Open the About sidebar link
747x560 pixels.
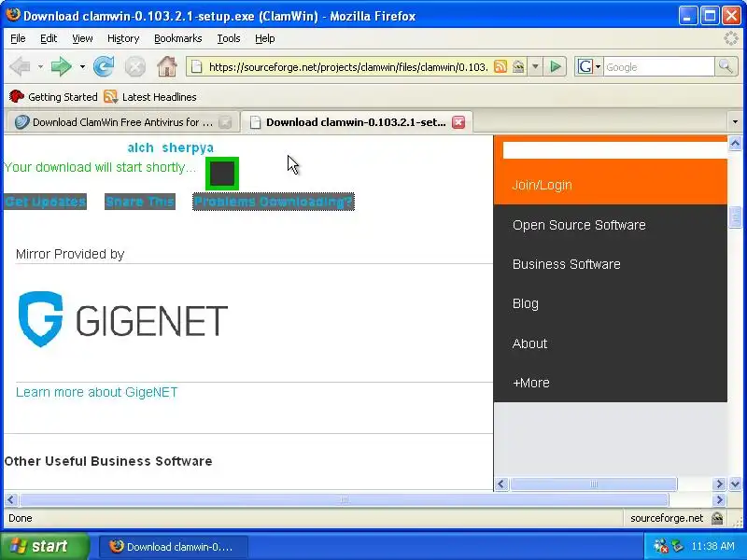tap(529, 343)
